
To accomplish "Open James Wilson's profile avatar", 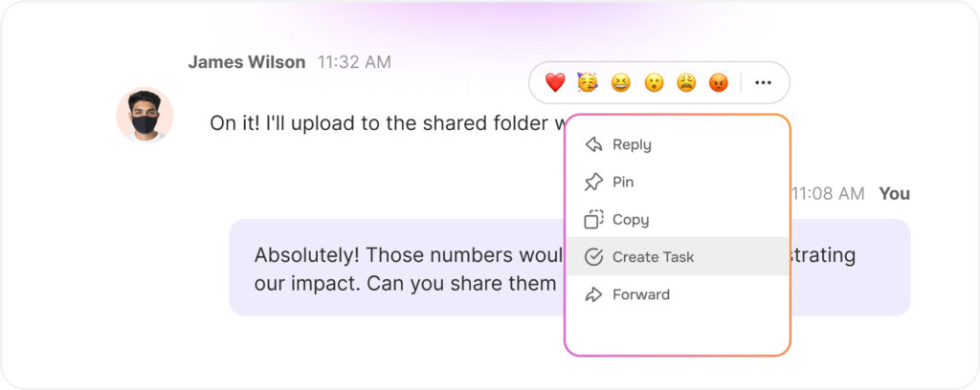I will point(145,115).
